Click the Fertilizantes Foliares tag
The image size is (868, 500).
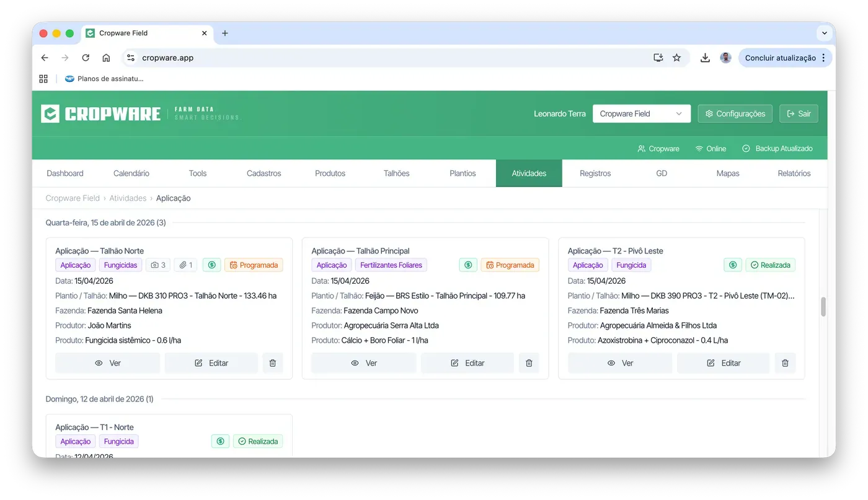click(x=391, y=265)
